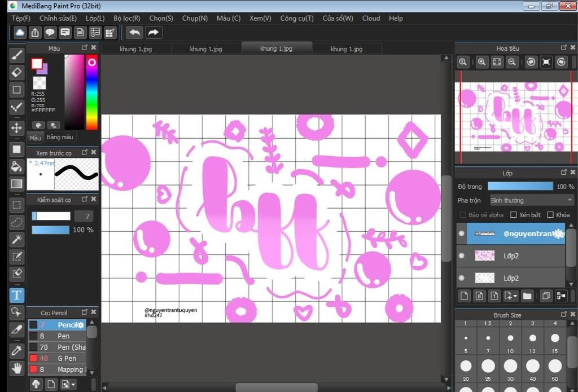
Task: Open the Công cụ(T) menu
Action: tap(297, 19)
